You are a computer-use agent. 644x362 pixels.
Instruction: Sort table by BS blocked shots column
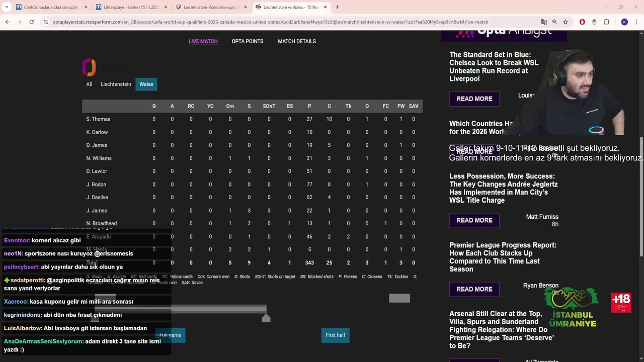click(x=289, y=106)
